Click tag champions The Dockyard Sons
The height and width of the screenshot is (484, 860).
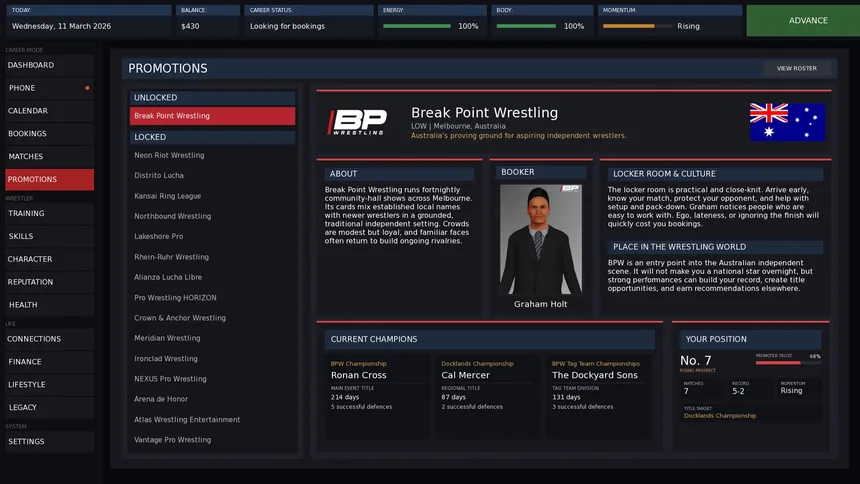point(595,375)
